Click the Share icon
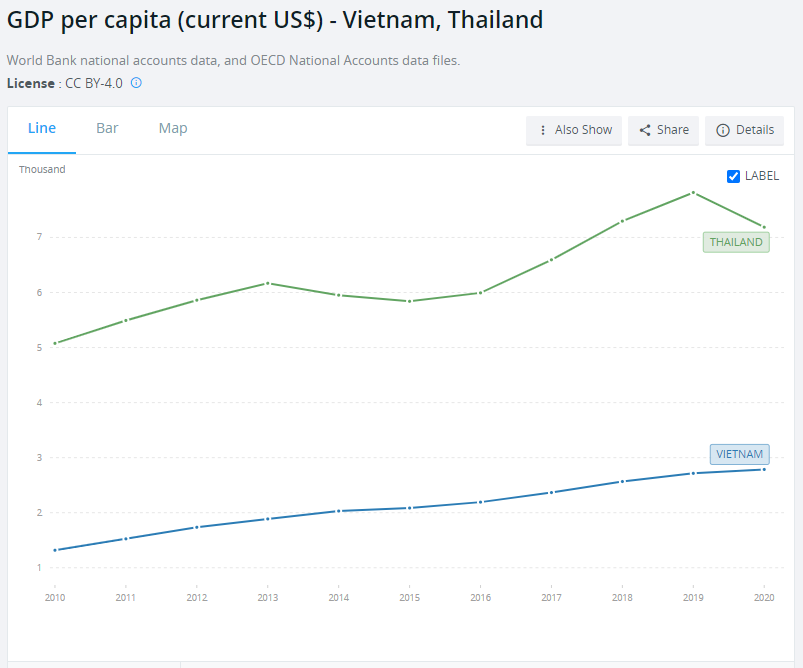803x668 pixels. (645, 130)
